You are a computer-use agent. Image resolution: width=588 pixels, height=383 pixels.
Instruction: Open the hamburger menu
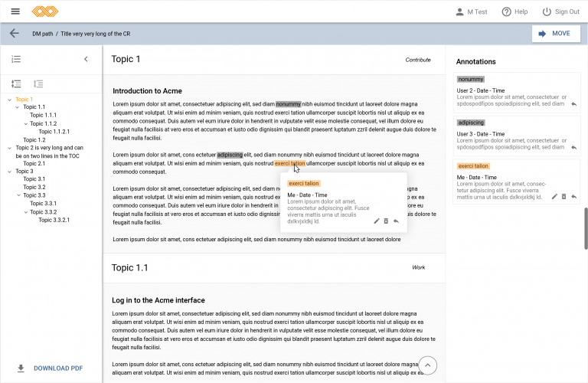click(15, 11)
